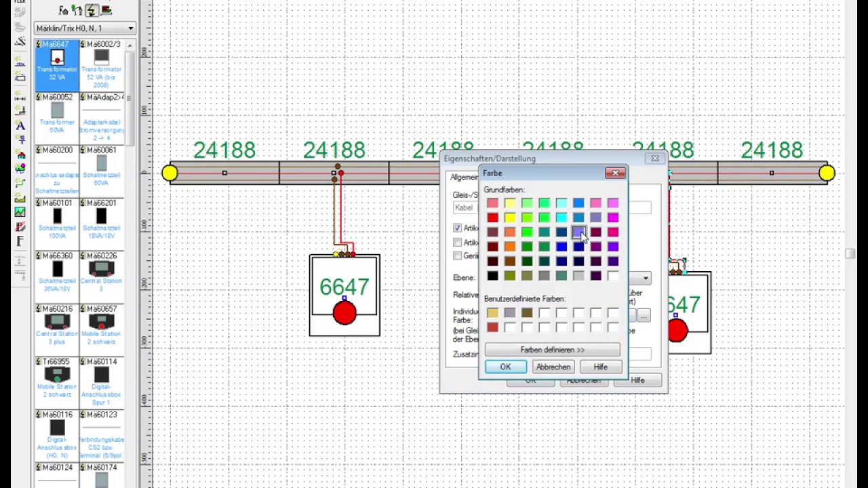Choose Mä60216 Central Station 3 plus
Viewport: 868px width, 488px height.
pos(57,330)
